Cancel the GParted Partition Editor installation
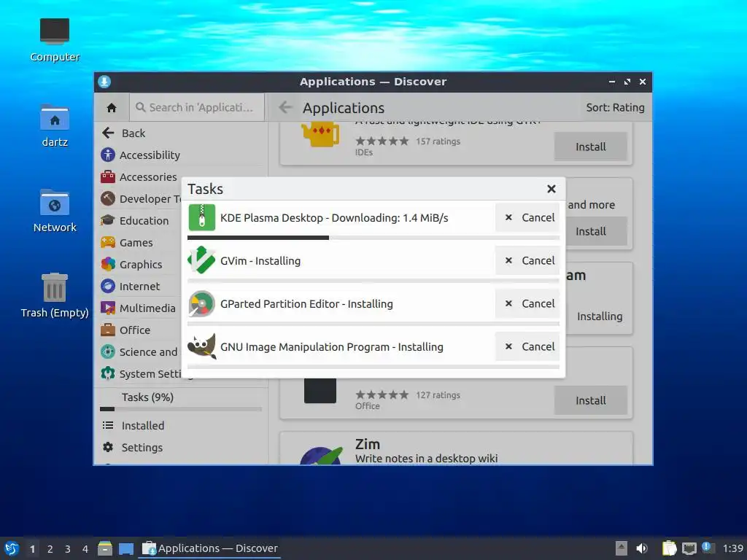Screen dimensions: 747x560 coord(528,303)
